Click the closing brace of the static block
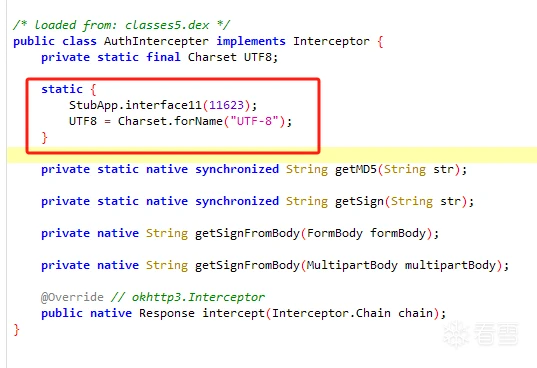Screen dimensions: 537x368 pos(44,138)
